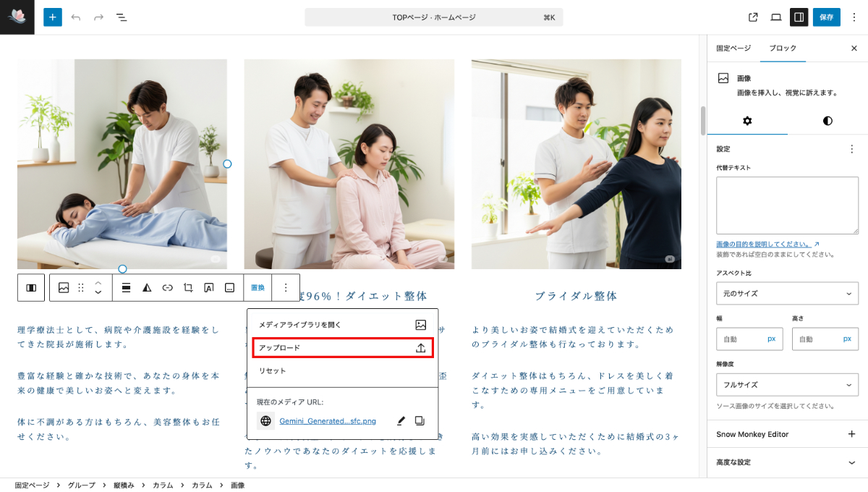Edit the media URL with the pencil icon
Screen dimensions: 868x492
[401, 420]
